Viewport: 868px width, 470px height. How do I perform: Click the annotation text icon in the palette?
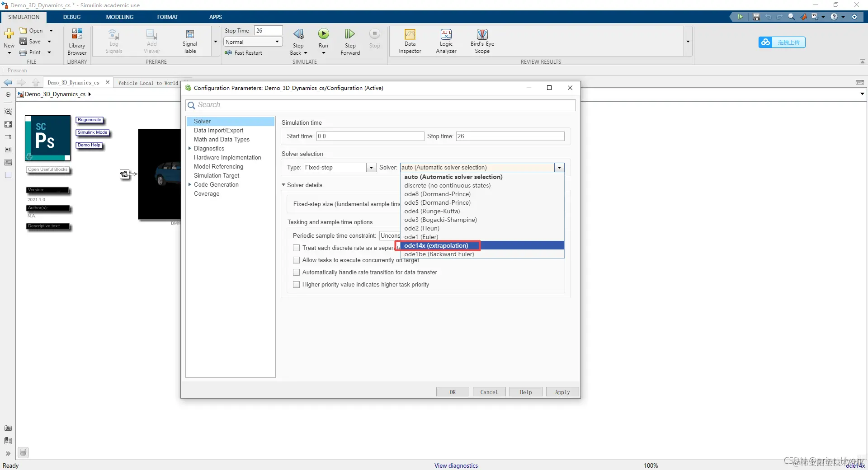tap(8, 150)
